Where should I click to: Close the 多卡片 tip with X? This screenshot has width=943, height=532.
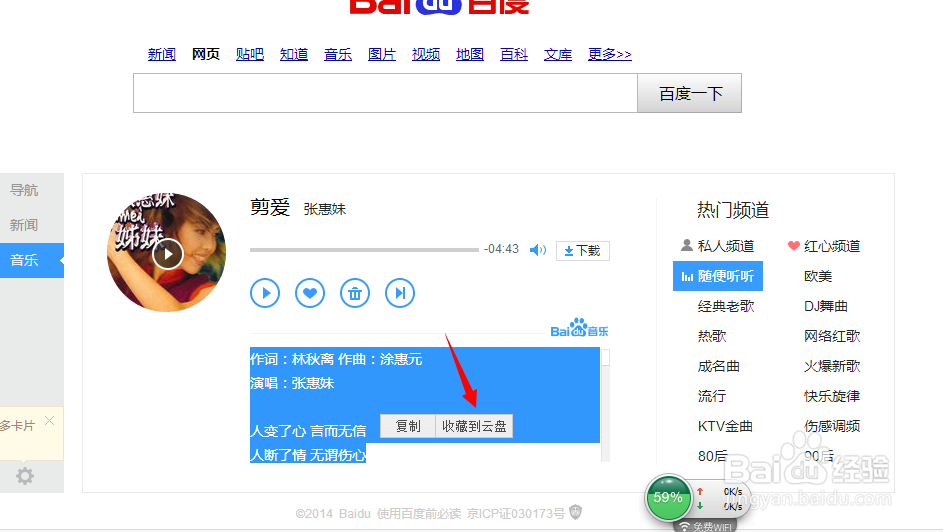click(49, 421)
